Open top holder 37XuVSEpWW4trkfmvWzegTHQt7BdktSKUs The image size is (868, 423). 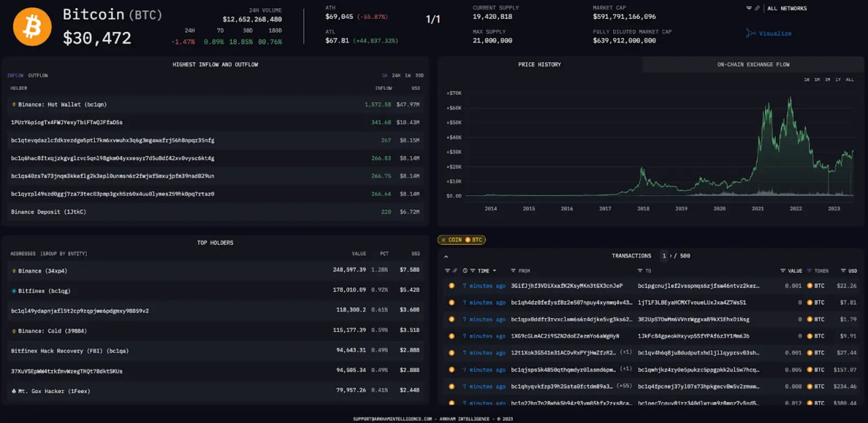66,371
